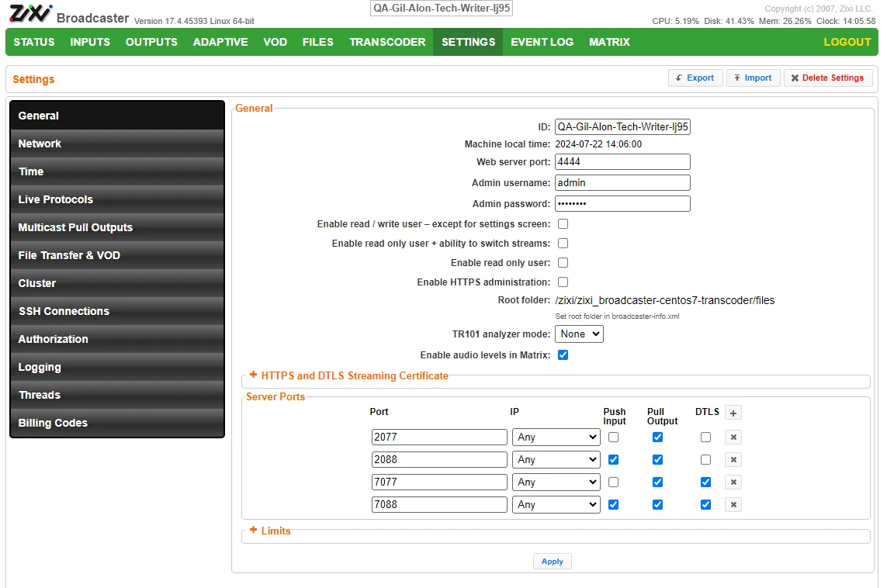Open IP dropdown for port 2077
887x588 pixels.
[556, 437]
